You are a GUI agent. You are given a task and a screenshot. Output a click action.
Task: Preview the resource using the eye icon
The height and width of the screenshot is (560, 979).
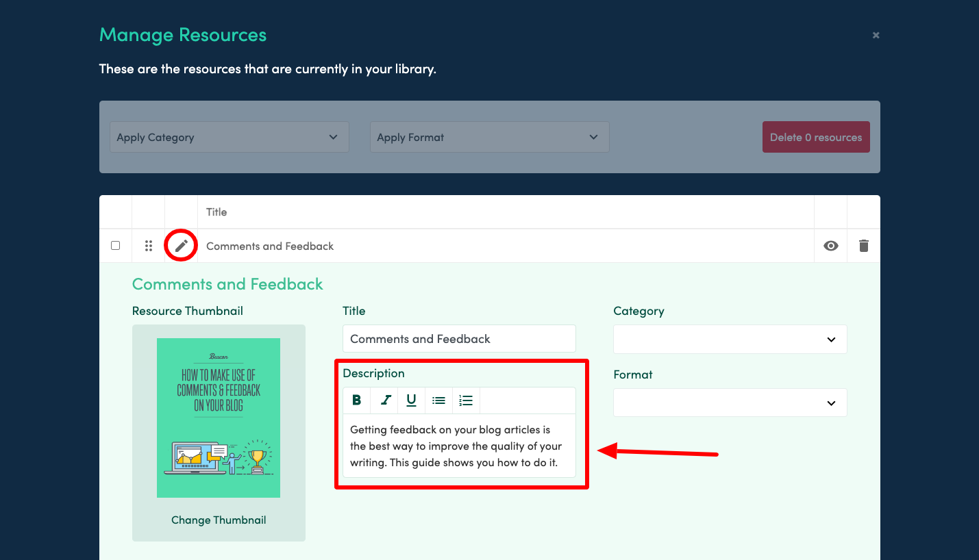[830, 245]
